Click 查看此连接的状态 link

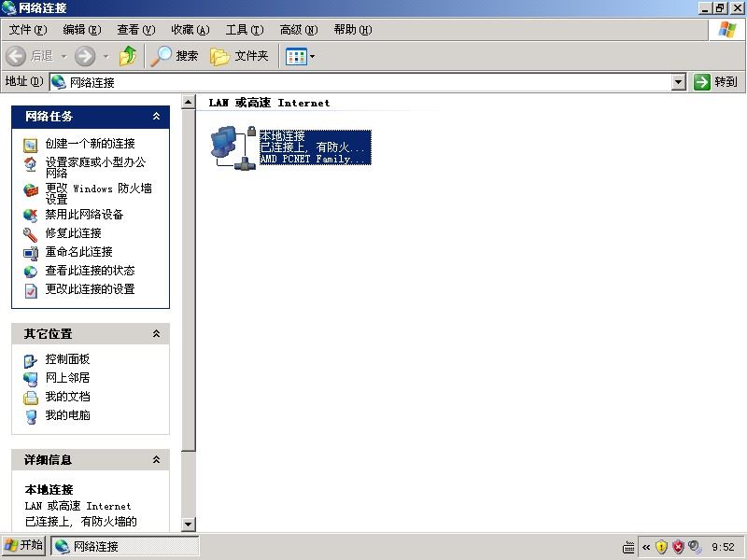(90, 271)
